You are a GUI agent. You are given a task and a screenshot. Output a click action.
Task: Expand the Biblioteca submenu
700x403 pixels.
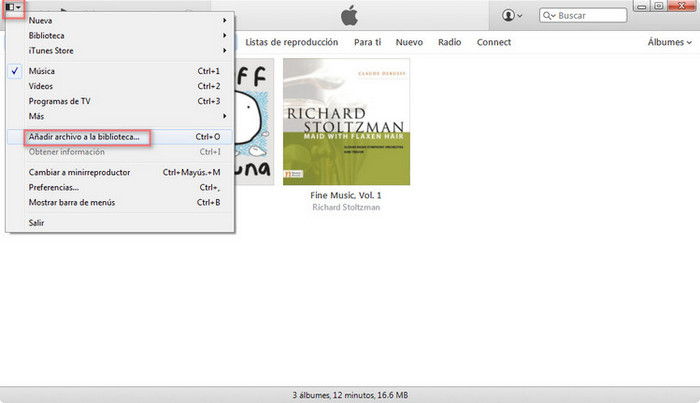120,36
